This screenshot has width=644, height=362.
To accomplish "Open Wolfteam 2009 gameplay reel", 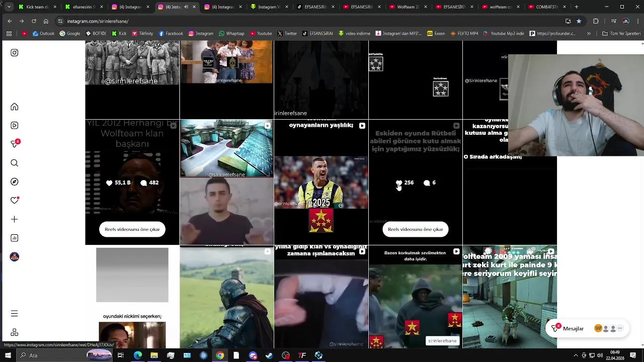I will pyautogui.click(x=510, y=297).
